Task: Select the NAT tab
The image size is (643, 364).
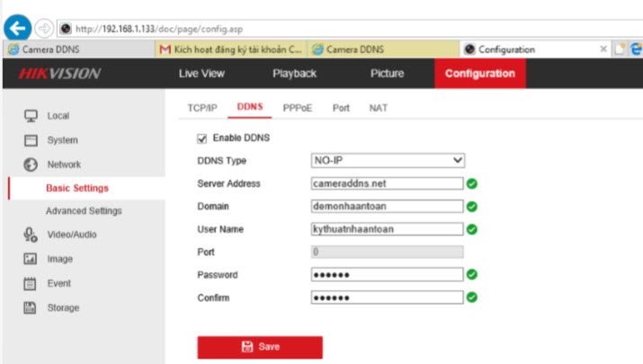Action: click(x=379, y=108)
